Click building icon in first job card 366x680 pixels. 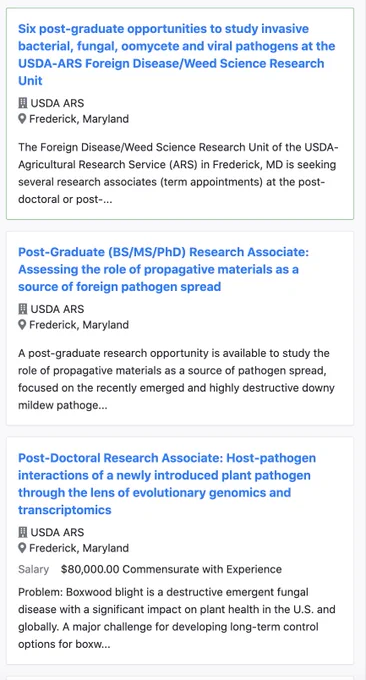tap(23, 103)
